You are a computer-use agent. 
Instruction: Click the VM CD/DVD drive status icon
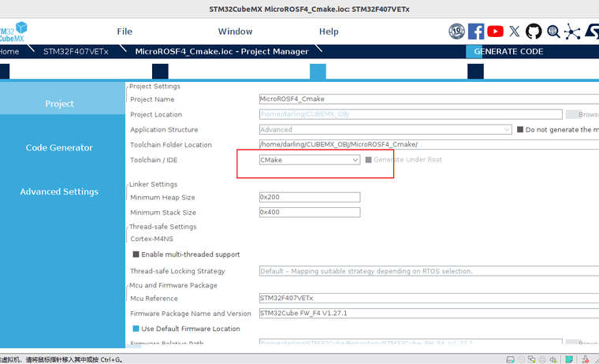click(x=521, y=359)
